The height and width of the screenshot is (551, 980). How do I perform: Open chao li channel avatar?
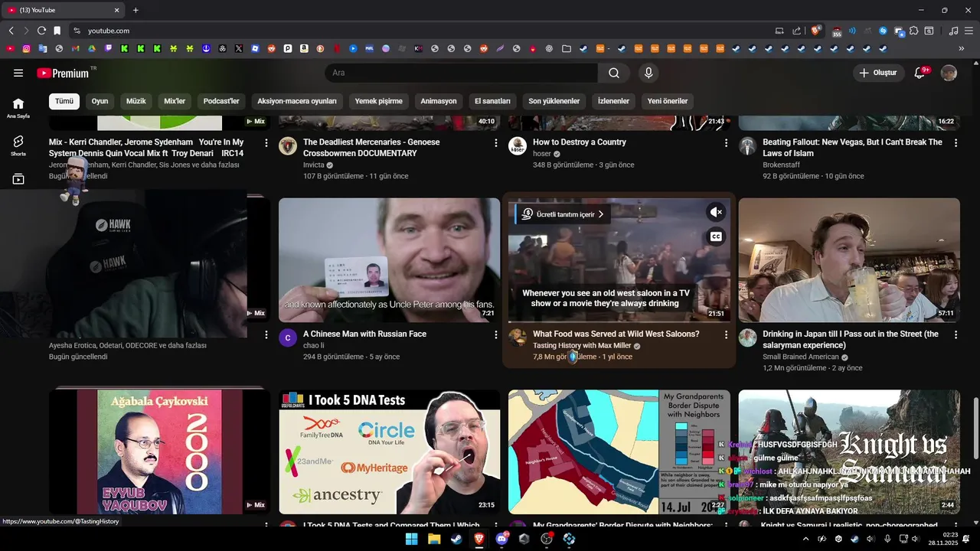288,338
